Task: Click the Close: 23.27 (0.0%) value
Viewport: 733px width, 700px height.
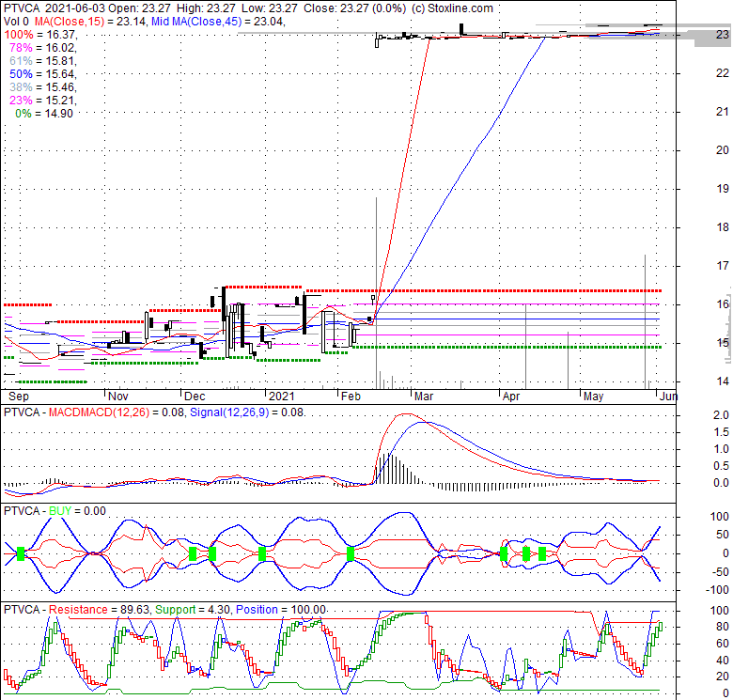Action: pyautogui.click(x=355, y=8)
